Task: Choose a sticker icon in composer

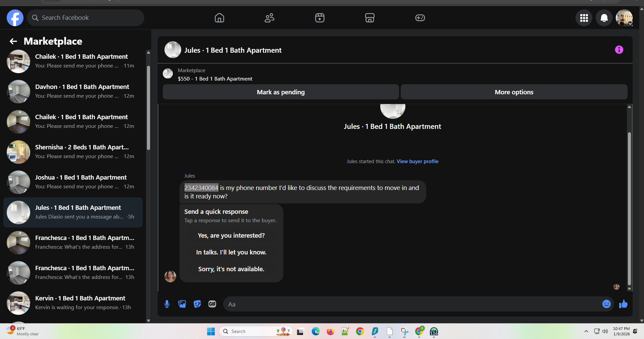Action: click(x=197, y=304)
